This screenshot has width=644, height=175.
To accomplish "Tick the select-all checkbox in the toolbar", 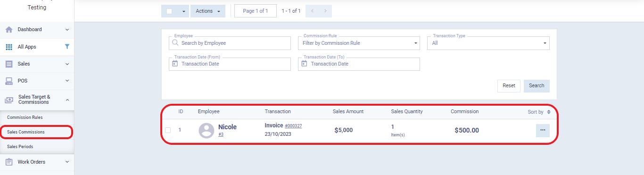I will click(169, 11).
